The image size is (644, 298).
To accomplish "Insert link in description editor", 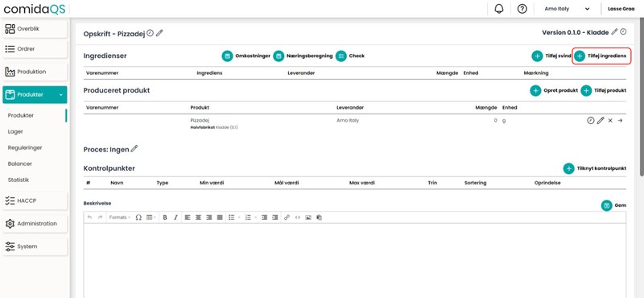I will coord(287,217).
